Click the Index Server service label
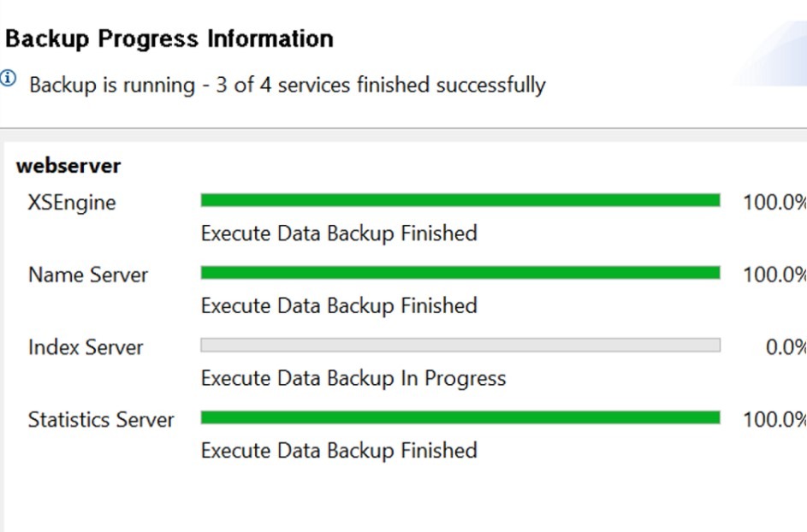The image size is (807, 532). [86, 347]
